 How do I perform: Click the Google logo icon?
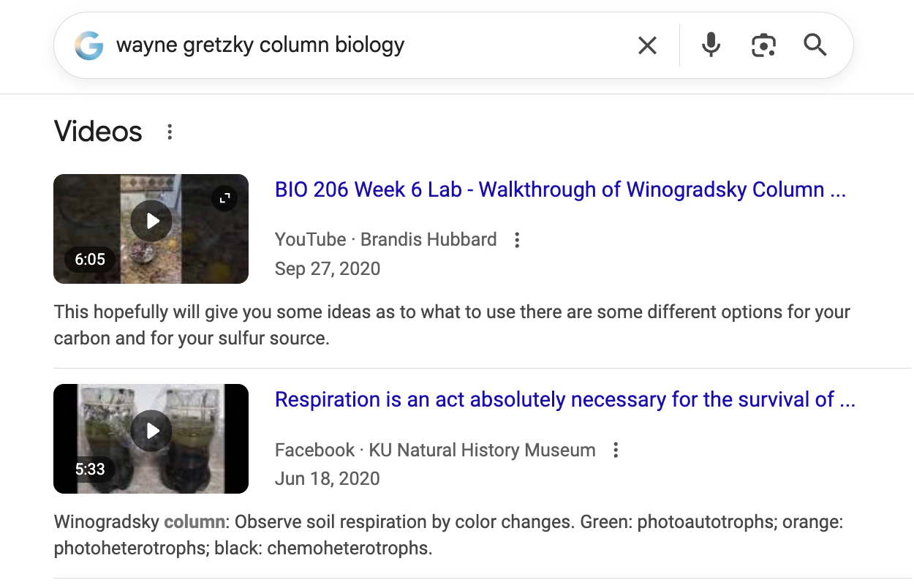point(88,46)
